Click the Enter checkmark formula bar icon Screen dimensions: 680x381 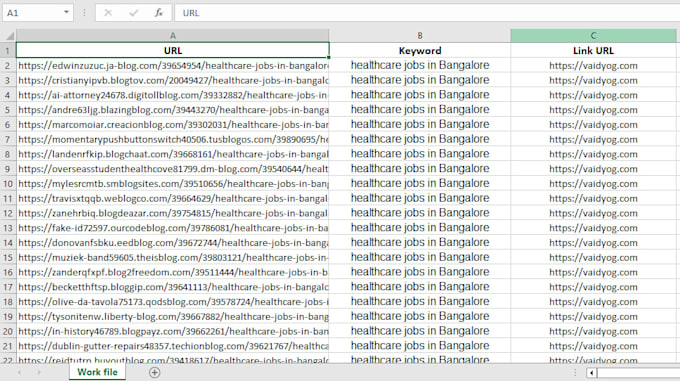[x=134, y=13]
